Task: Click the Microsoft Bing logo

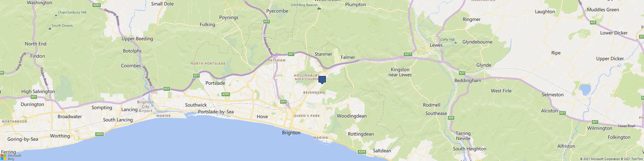Action: [11, 156]
